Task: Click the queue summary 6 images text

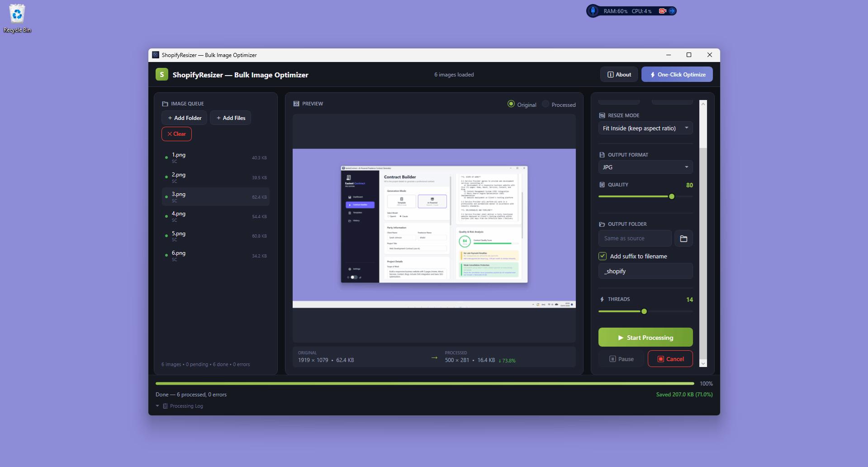Action: coord(205,364)
